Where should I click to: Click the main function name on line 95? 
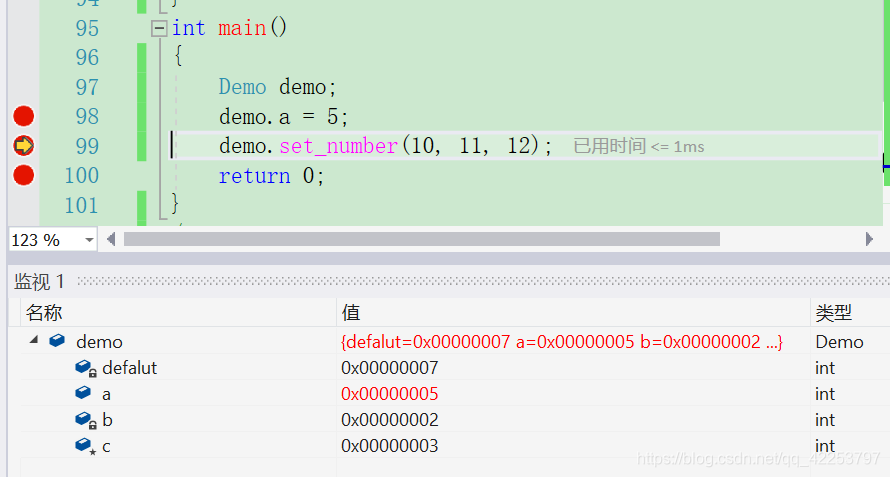tap(242, 28)
